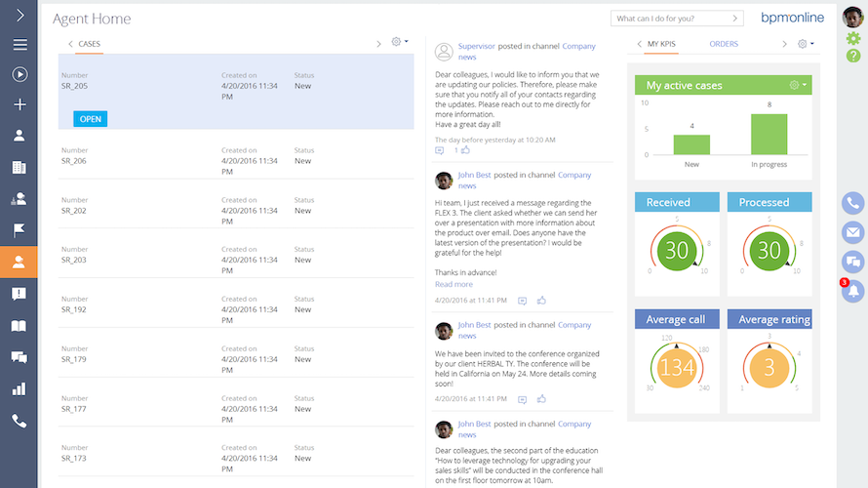
Task: Open notifications bell with red badge
Action: 854,291
